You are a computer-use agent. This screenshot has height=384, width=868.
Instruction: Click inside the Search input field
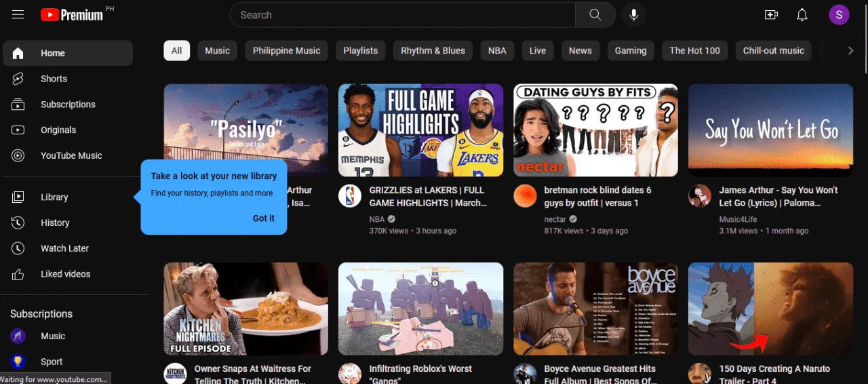click(403, 15)
